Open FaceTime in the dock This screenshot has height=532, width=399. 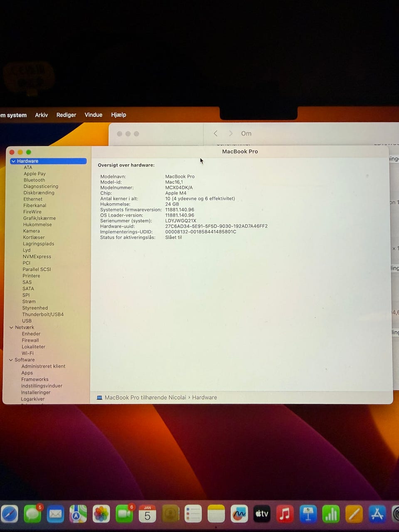124,514
